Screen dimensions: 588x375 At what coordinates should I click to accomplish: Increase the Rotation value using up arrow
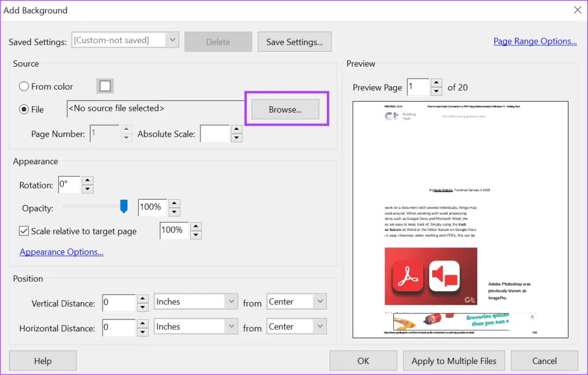87,181
